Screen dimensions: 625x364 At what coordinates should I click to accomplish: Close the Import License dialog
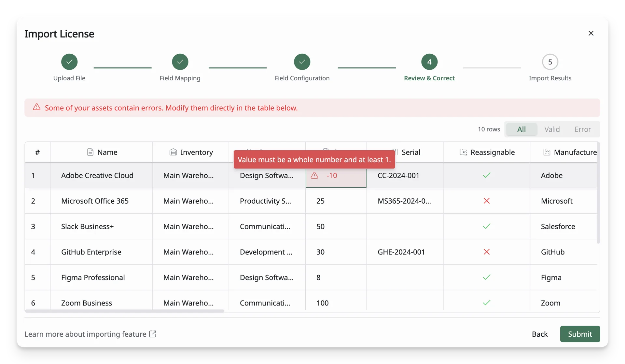pos(591,34)
